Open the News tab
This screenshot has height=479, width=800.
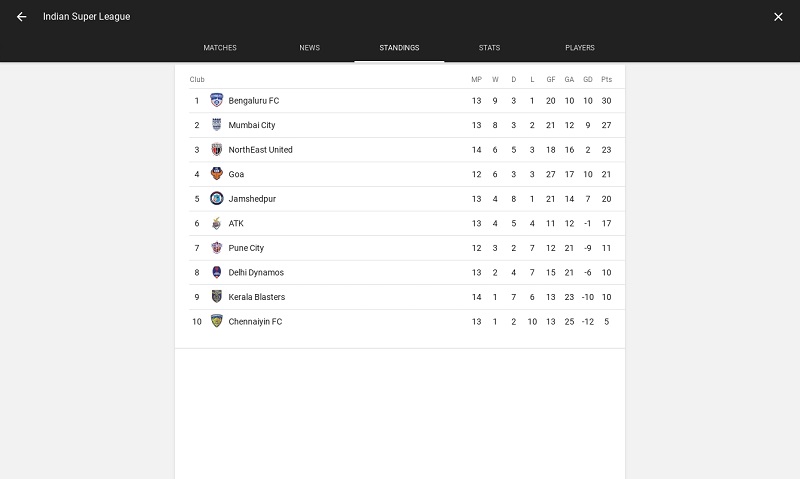pyautogui.click(x=310, y=47)
